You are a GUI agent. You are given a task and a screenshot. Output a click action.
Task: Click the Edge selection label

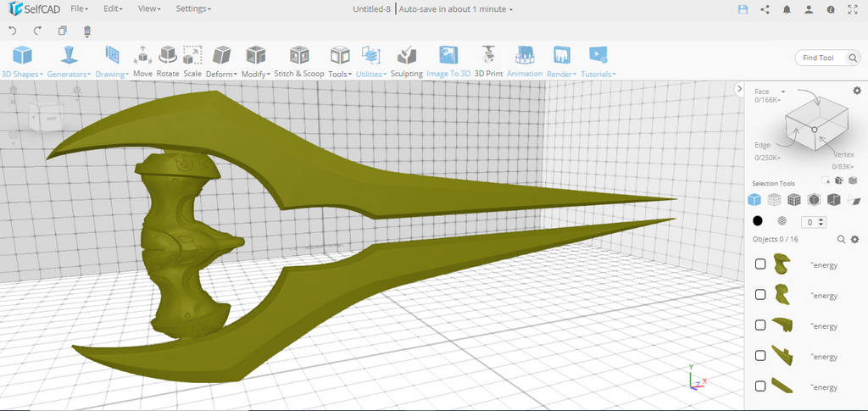[x=762, y=145]
